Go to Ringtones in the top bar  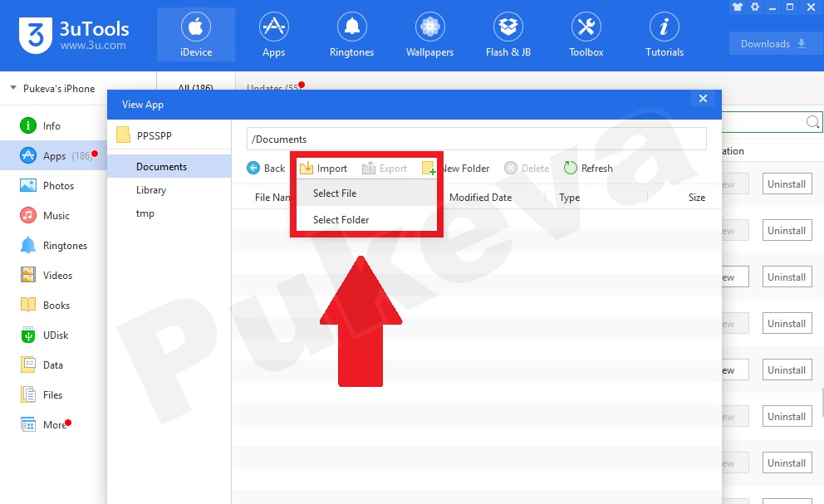coord(351,35)
